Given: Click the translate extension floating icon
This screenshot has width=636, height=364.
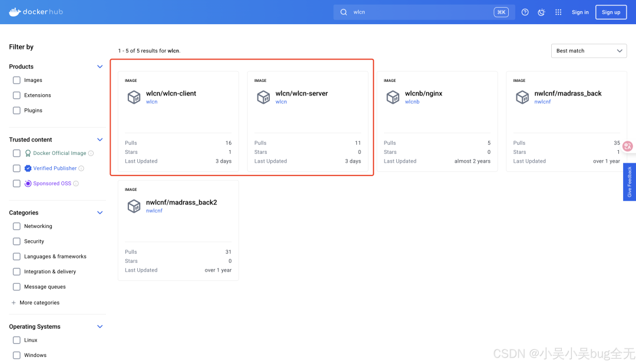Looking at the screenshot, I should pyautogui.click(x=628, y=146).
